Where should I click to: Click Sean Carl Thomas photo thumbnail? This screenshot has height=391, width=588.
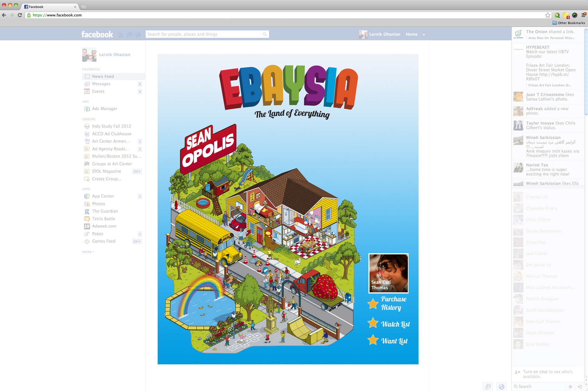(388, 273)
